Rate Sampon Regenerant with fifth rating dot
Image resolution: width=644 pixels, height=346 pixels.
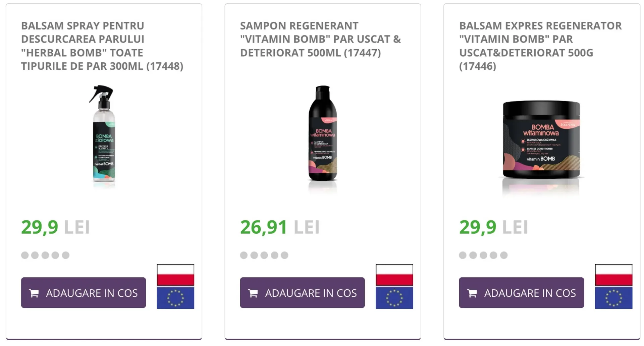click(284, 255)
